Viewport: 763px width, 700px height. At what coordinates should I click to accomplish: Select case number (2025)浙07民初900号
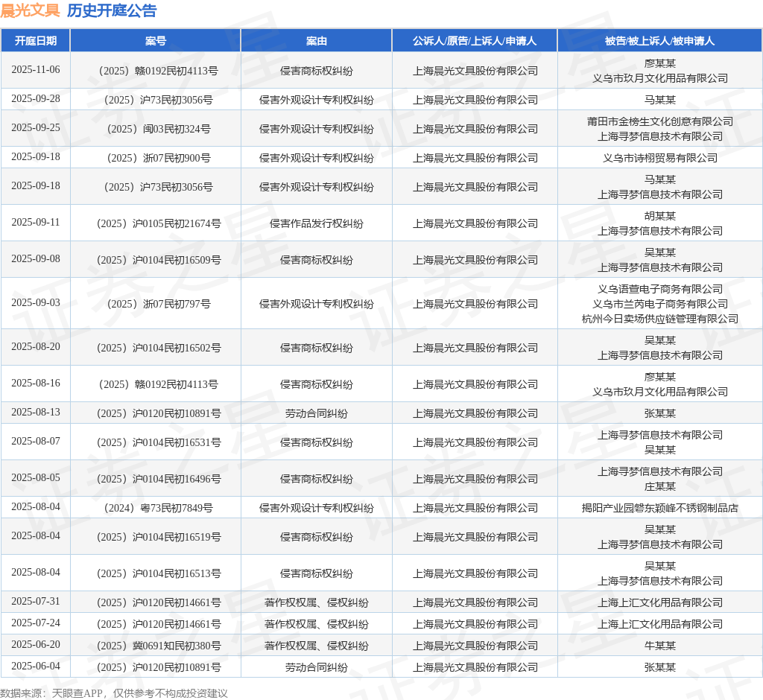click(159, 158)
